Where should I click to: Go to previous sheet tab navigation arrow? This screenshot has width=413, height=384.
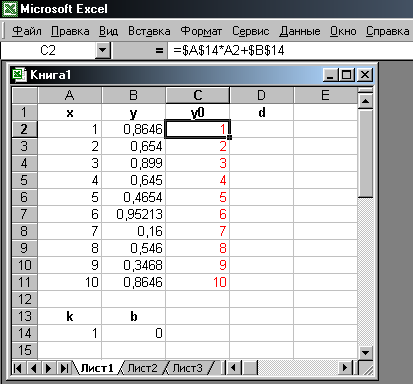click(x=33, y=368)
